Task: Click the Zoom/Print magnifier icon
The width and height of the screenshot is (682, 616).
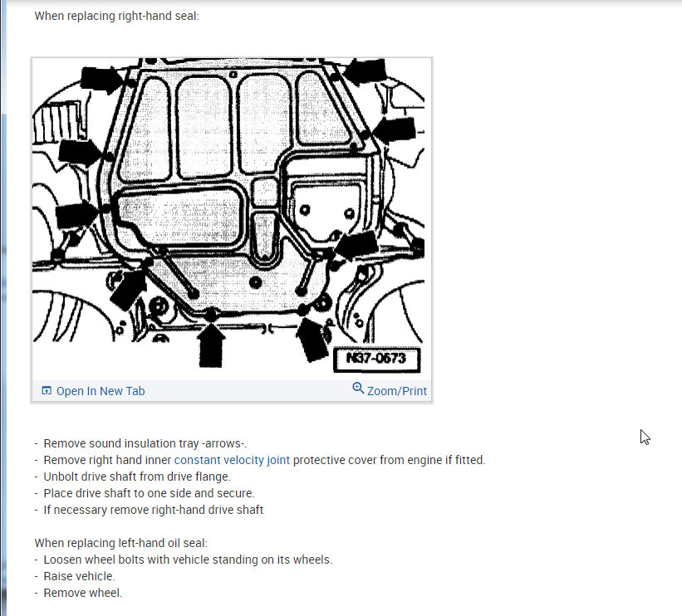Action: [358, 389]
